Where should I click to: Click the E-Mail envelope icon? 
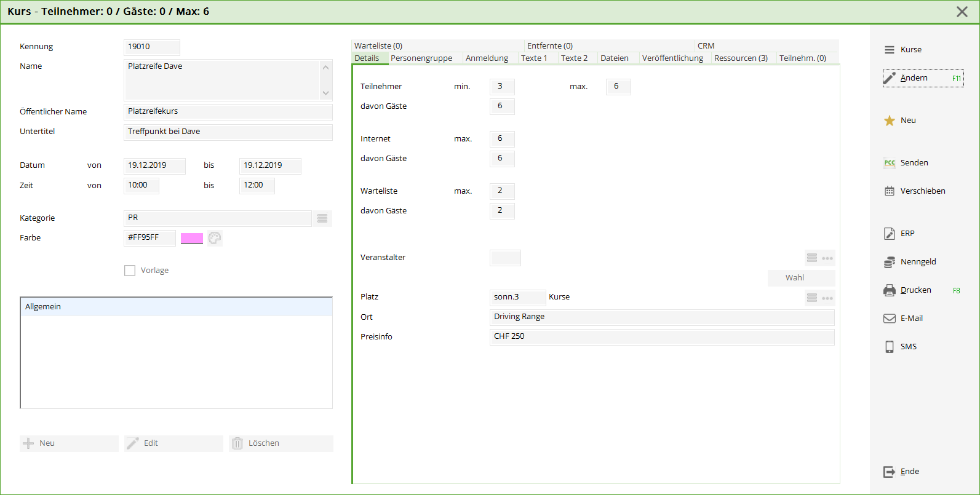click(x=889, y=319)
